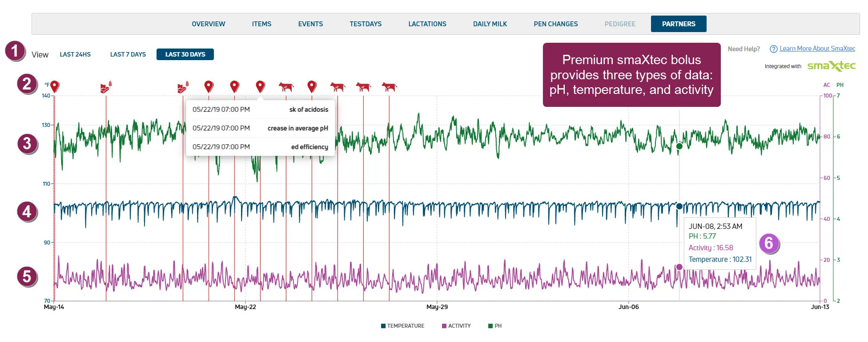Select the last red cow event icon
The height and width of the screenshot is (342, 868).
(x=389, y=86)
